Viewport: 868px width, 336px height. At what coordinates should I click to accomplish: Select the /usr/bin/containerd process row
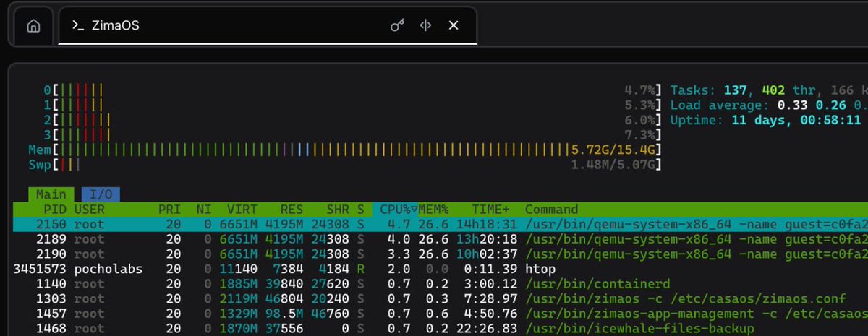(x=441, y=284)
